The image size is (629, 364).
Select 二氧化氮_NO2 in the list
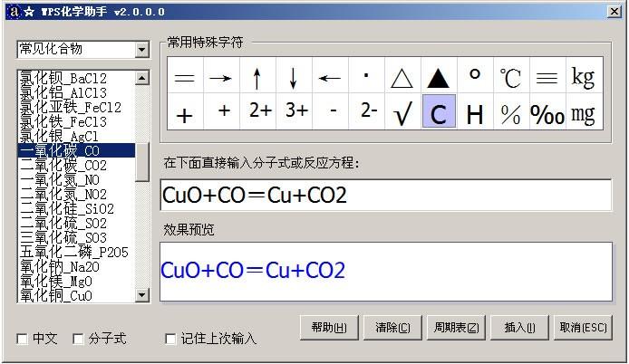77,194
